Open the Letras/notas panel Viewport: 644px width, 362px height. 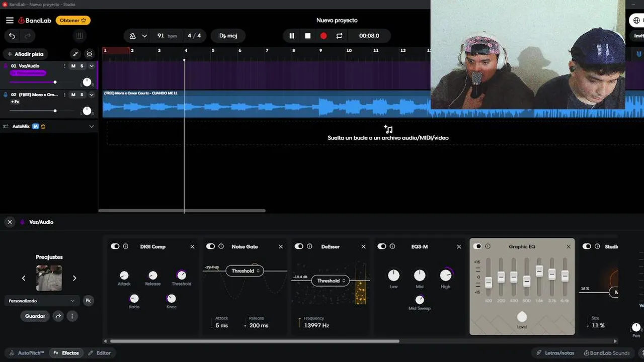(x=555, y=353)
